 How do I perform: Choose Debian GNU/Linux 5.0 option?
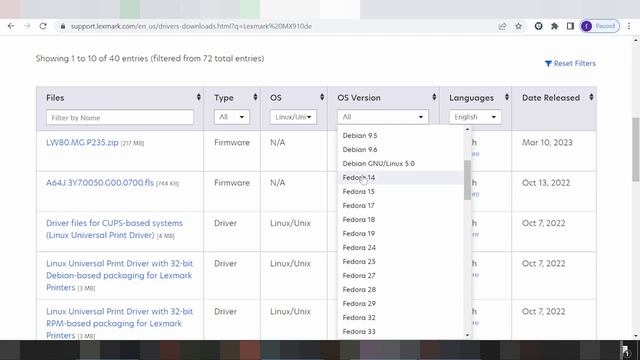coord(401,163)
